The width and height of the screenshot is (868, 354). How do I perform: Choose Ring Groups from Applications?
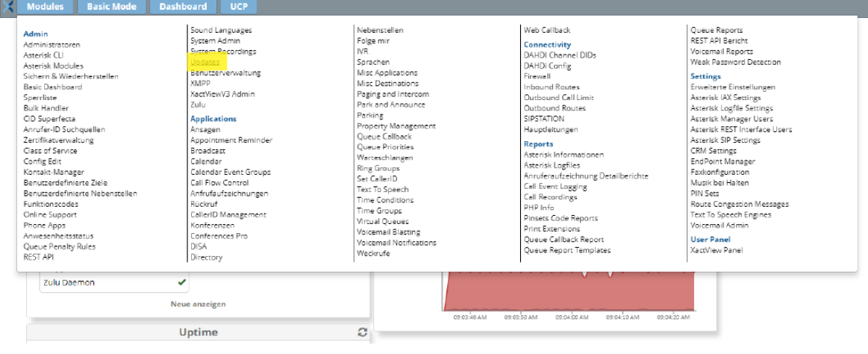378,168
